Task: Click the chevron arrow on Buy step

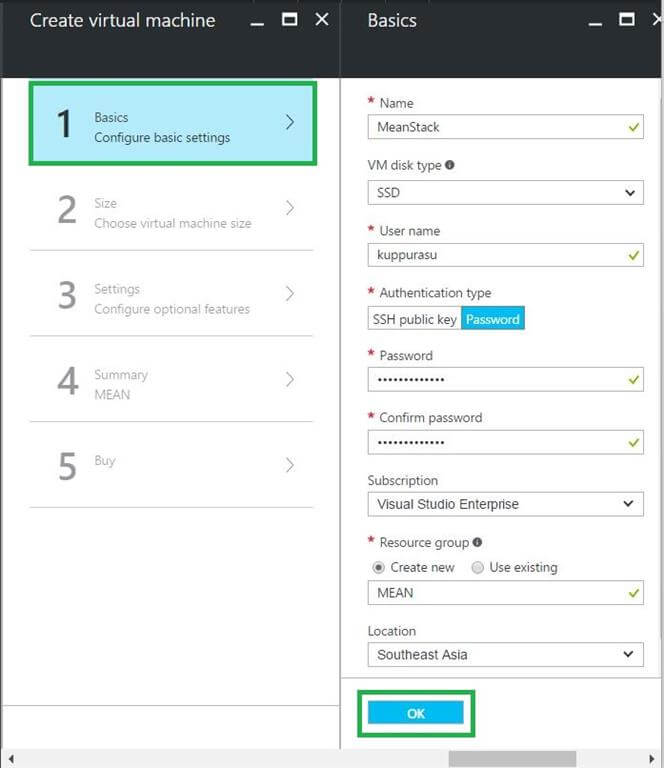Action: (290, 465)
